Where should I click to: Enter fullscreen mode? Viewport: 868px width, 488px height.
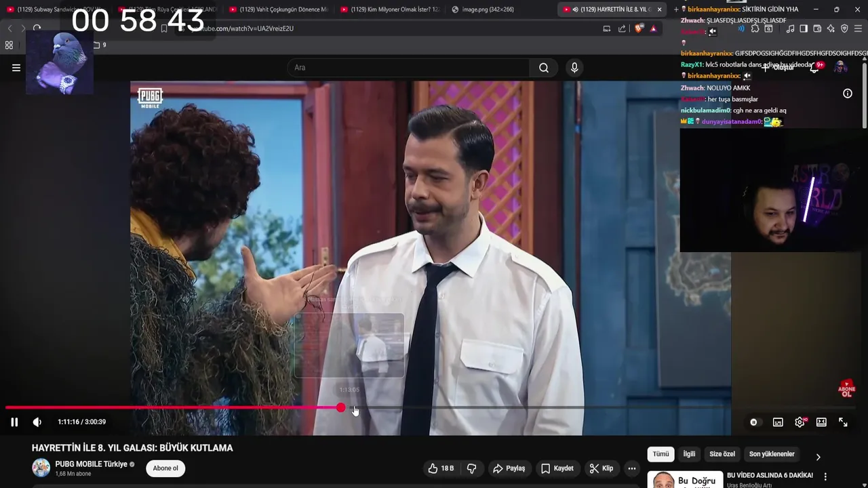(x=843, y=422)
